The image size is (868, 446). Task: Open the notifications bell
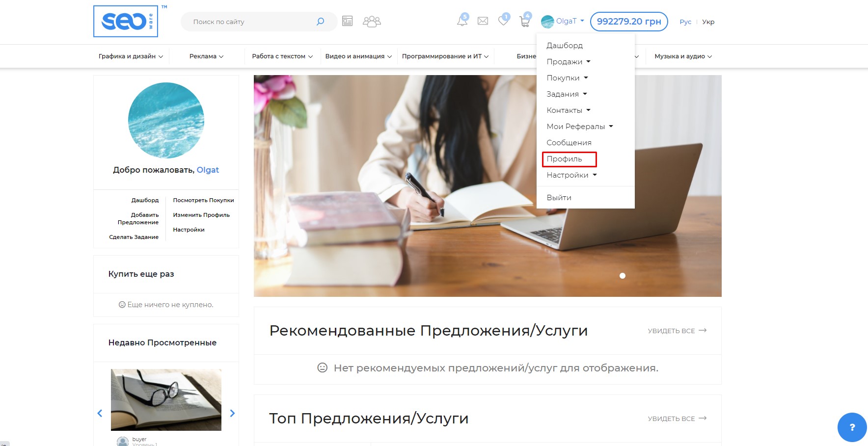point(462,21)
